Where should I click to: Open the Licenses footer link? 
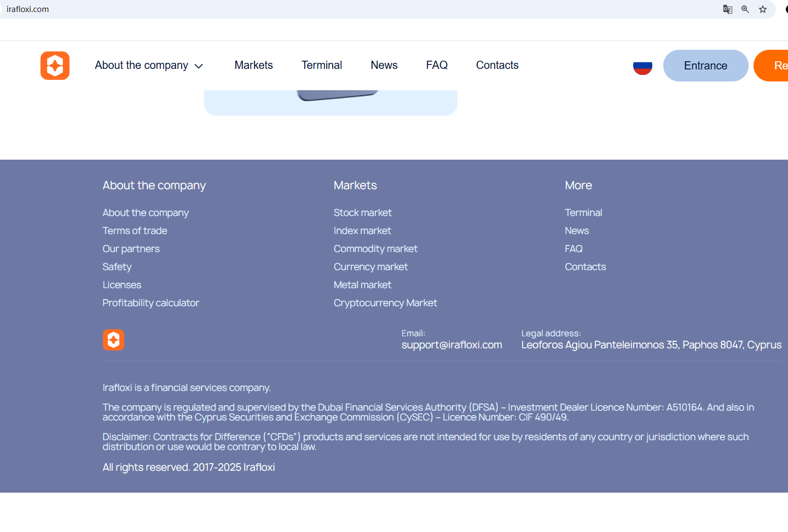coord(121,285)
